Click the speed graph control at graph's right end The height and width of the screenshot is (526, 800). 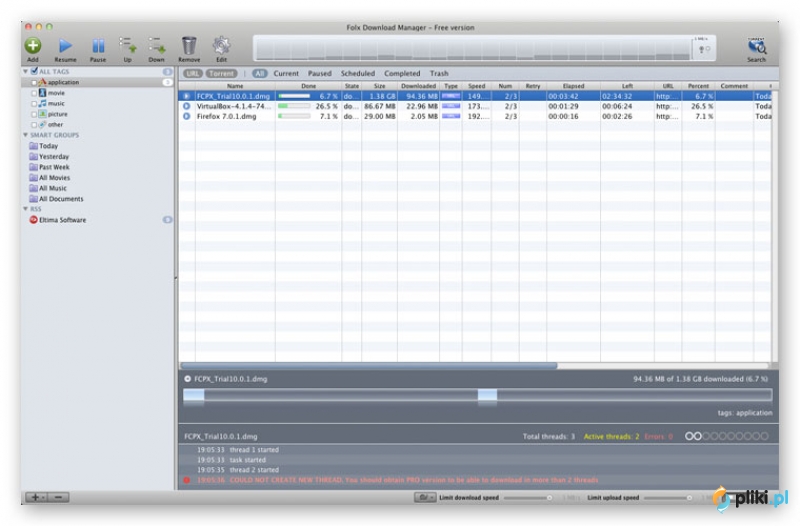(x=704, y=49)
